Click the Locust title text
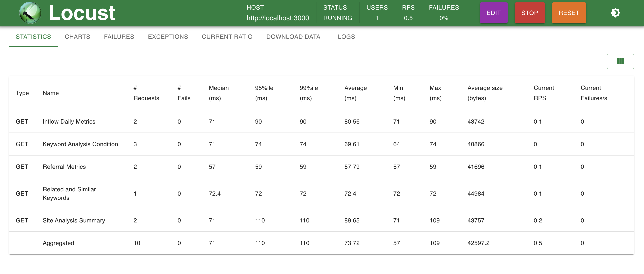The width and height of the screenshot is (644, 274). point(82,13)
